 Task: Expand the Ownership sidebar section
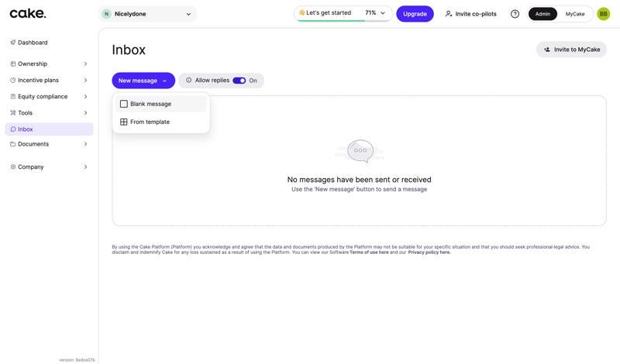coord(49,64)
